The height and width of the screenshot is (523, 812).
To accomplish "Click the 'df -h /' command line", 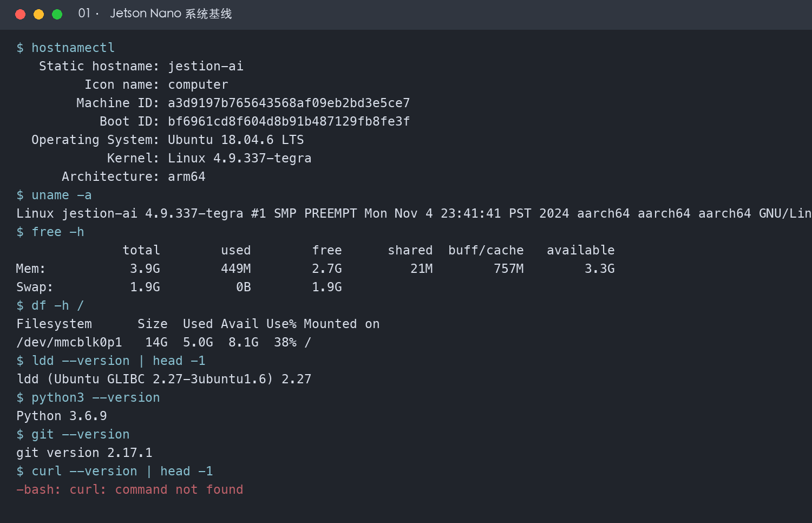I will [50, 305].
